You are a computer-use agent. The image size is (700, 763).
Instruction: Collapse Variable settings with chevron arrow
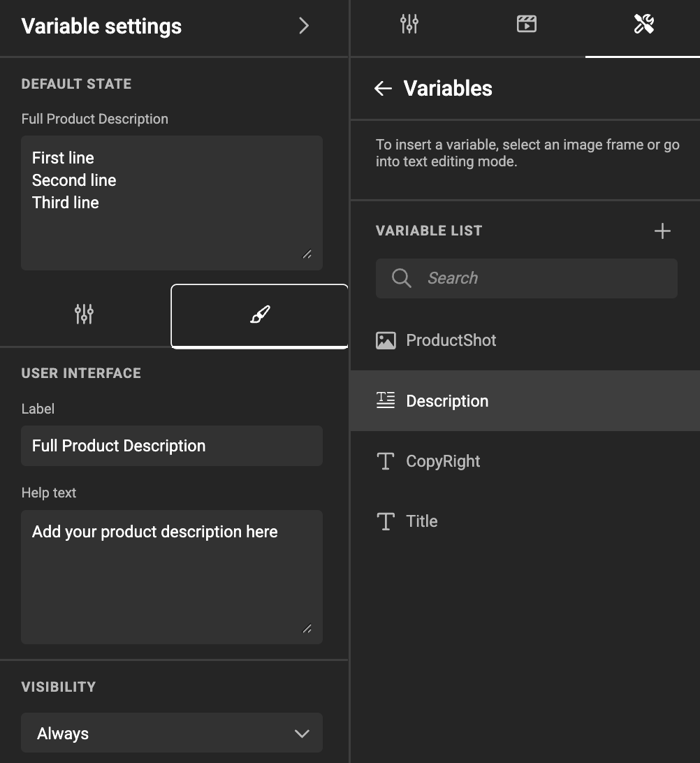pos(304,26)
